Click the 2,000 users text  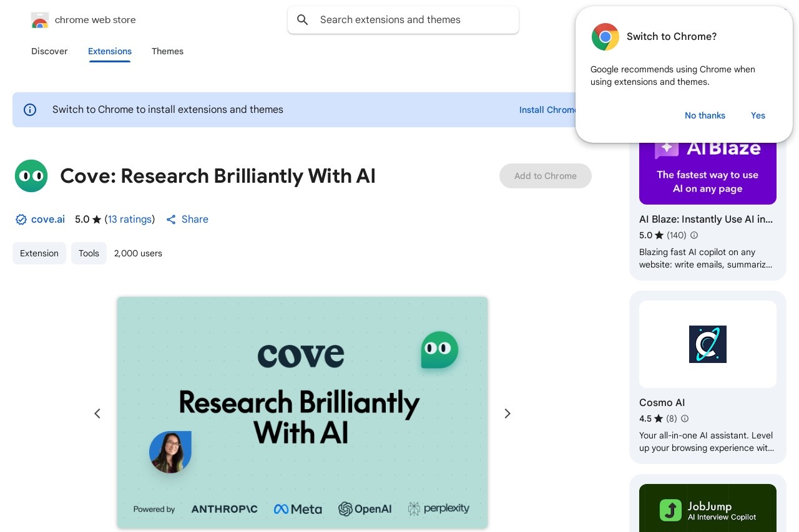click(x=138, y=253)
